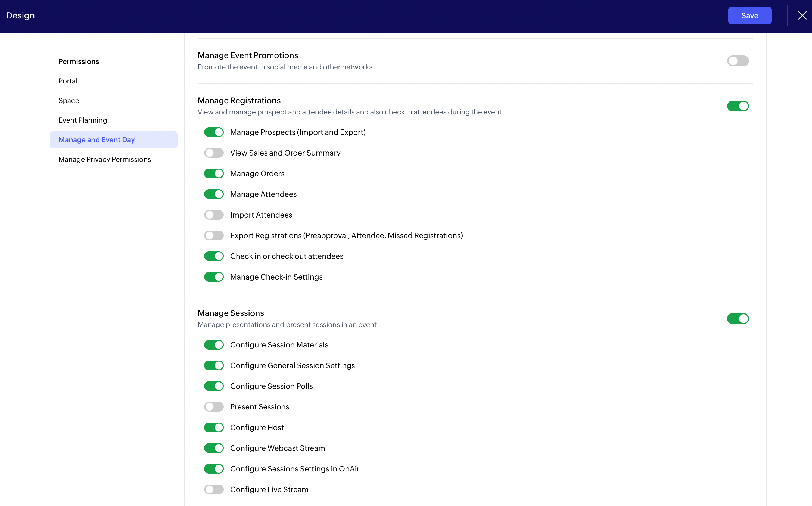Disable the Manage Sessions master toggle
812x506 pixels.
click(738, 319)
